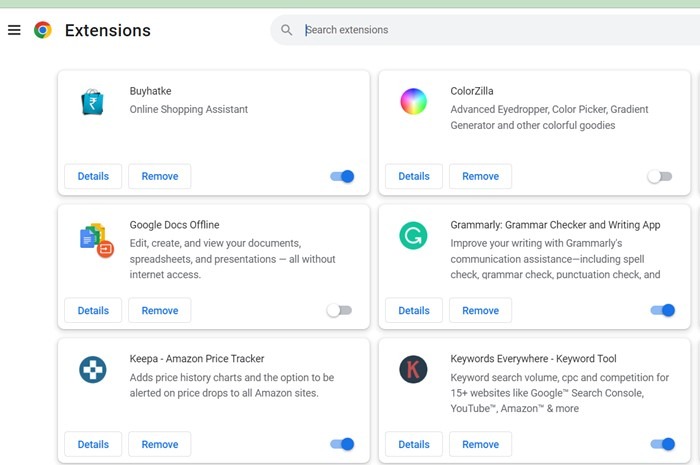700x465 pixels.
Task: Remove the ColorZilla extension
Action: [x=480, y=176]
